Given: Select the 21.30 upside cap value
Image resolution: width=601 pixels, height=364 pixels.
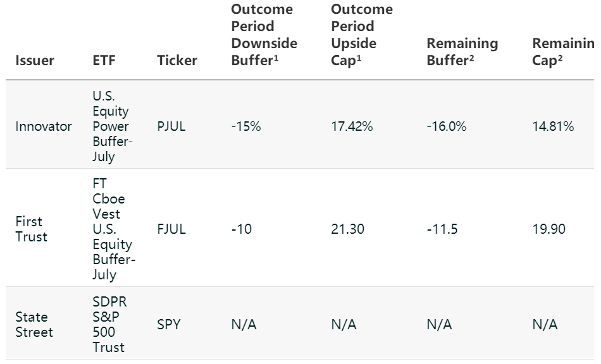Looking at the screenshot, I should [347, 229].
